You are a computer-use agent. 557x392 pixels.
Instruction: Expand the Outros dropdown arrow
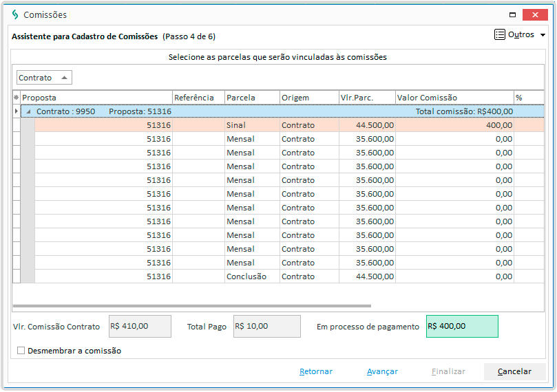coord(543,35)
